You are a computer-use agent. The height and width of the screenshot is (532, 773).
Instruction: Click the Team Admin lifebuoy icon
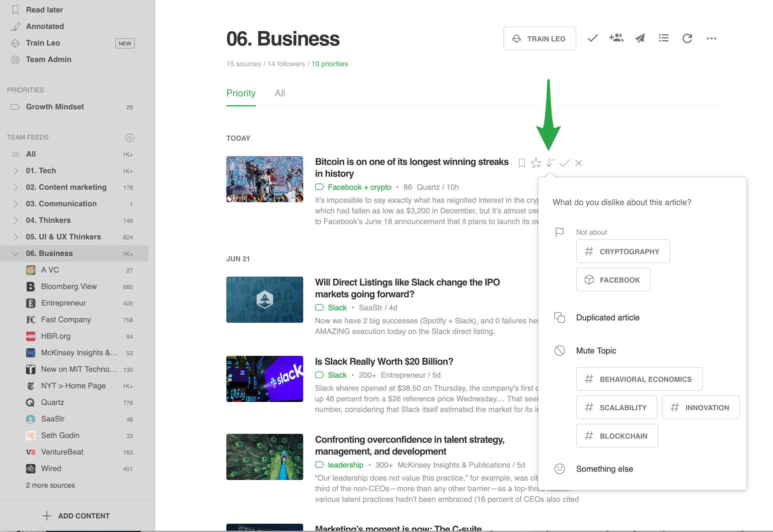coord(15,60)
